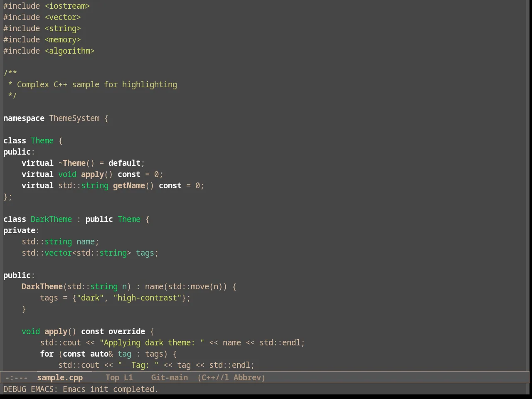Click the closing '};' of class Theme

[8, 197]
